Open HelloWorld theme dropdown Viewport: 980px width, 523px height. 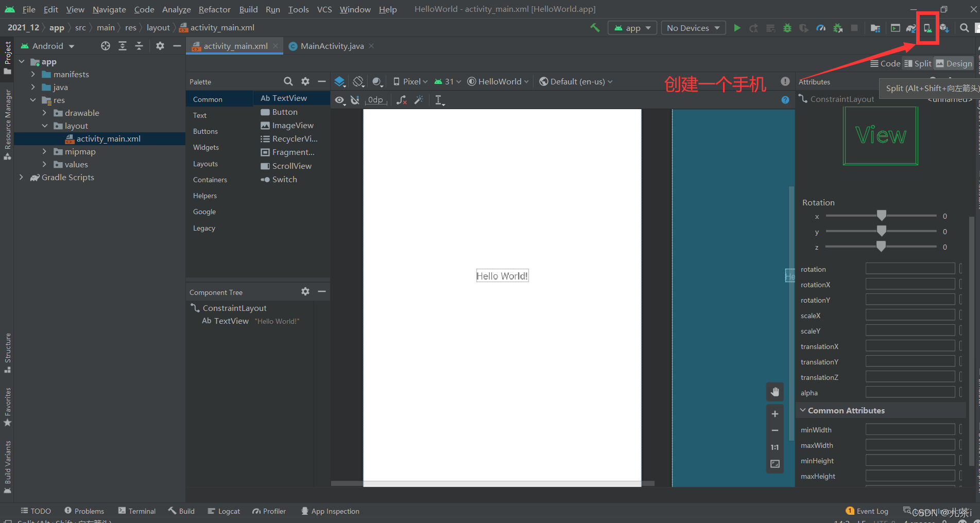coord(498,81)
